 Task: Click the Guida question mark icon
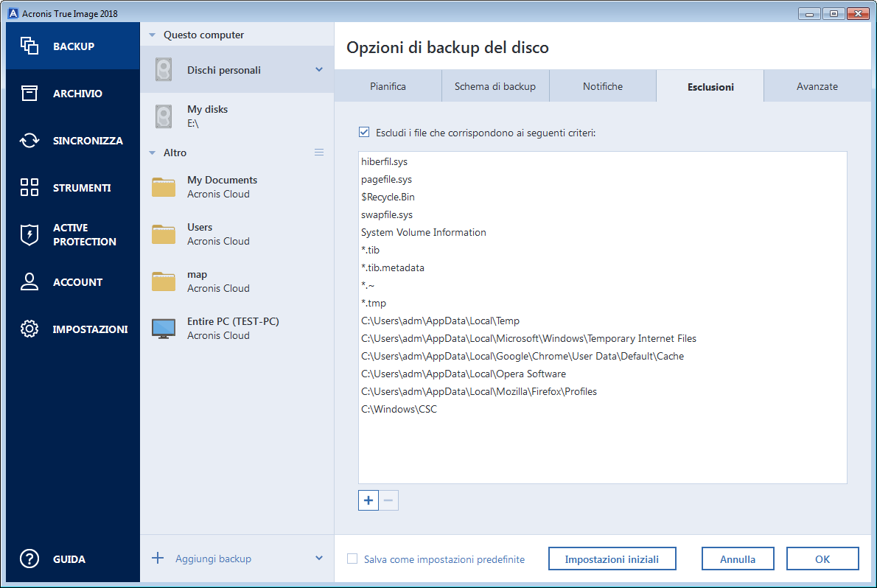(x=29, y=559)
